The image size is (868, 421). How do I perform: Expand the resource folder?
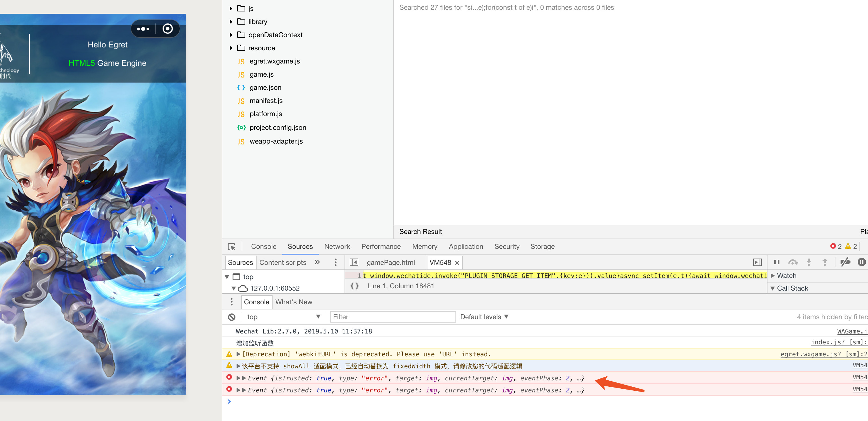(x=231, y=48)
